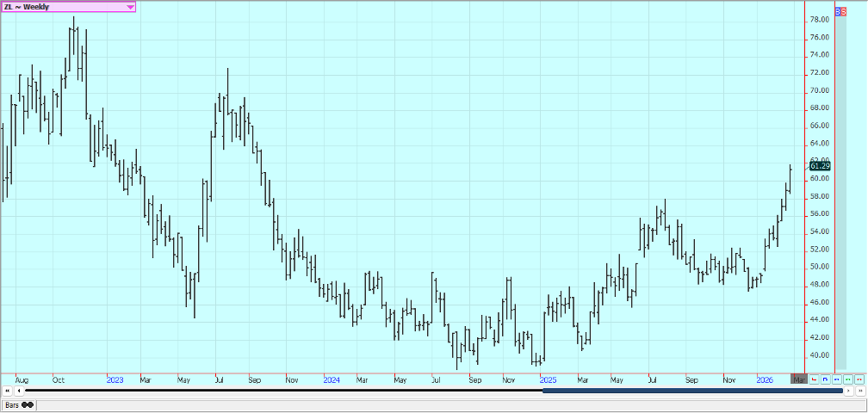Click the 61.29 current price label
This screenshot has width=868, height=413.
(x=820, y=166)
